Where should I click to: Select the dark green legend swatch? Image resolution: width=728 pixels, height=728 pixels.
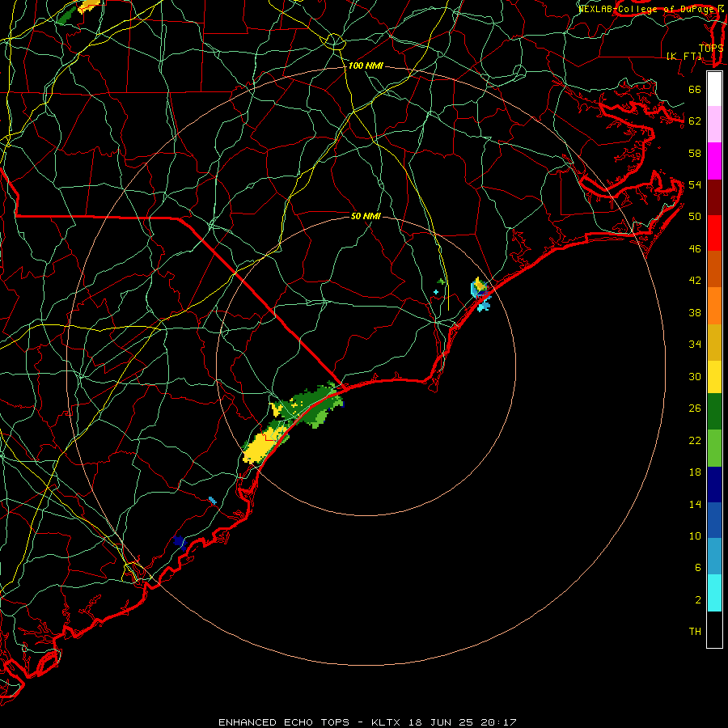tap(714, 412)
